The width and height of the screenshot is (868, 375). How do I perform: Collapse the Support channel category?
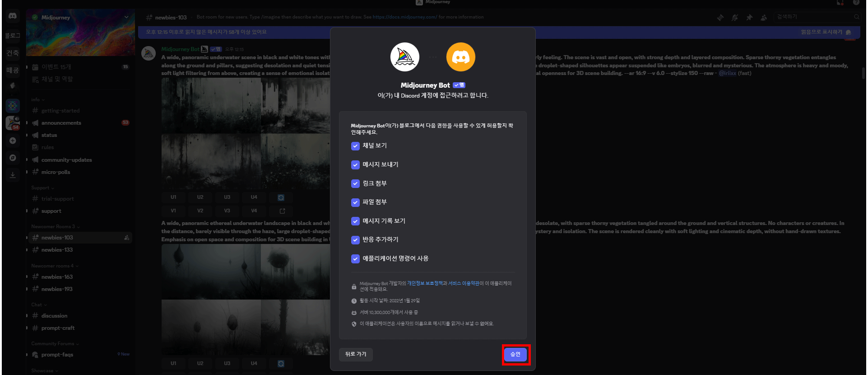tap(42, 188)
